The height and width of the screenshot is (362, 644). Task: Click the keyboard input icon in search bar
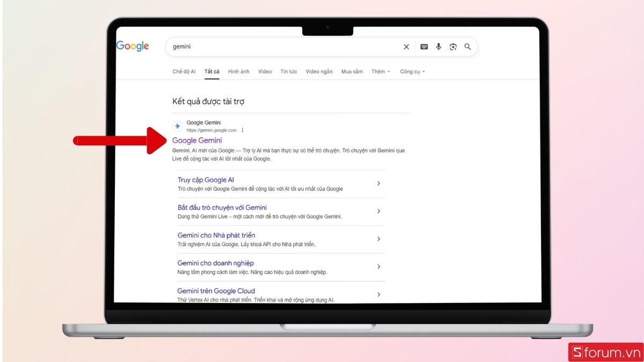[423, 47]
